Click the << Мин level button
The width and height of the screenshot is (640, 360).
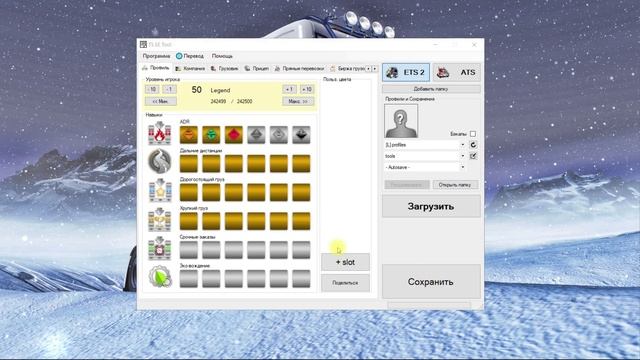[161, 101]
